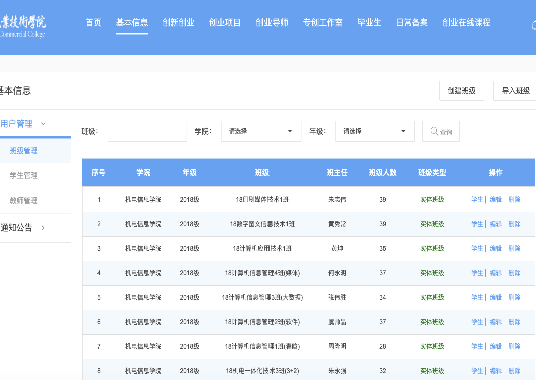Open 学生 link for row 8
Viewport: 536px width, 382px height.
(477, 371)
